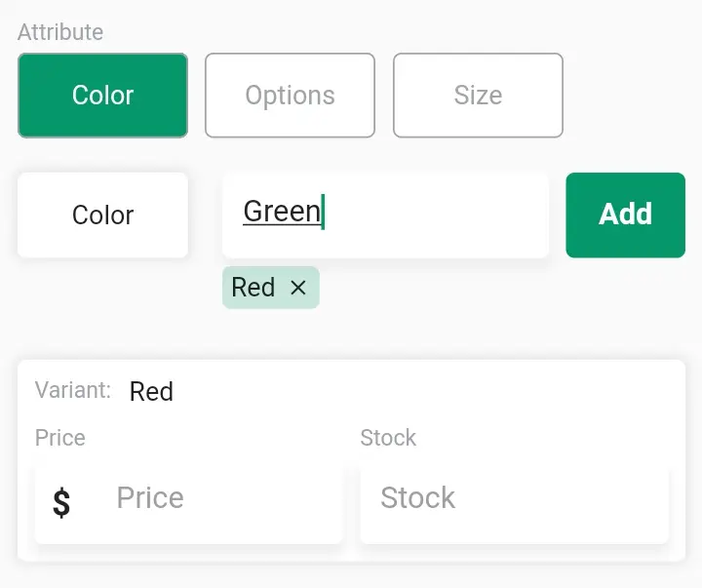Click the Add button
Image resolution: width=702 pixels, height=588 pixels.
625,215
